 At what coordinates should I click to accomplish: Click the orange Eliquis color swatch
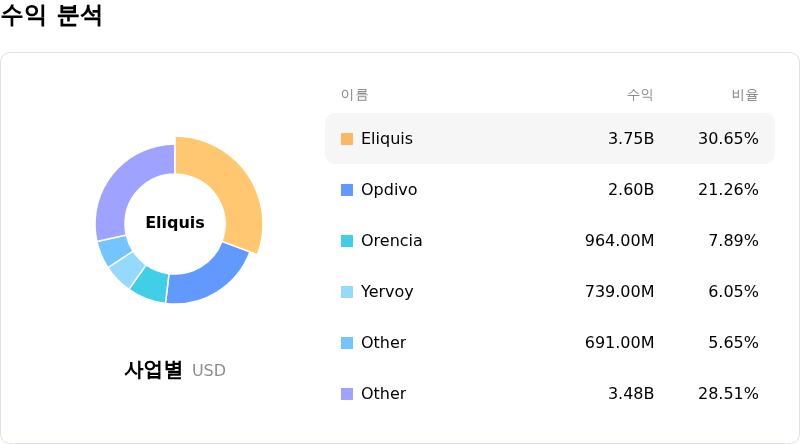coord(347,139)
